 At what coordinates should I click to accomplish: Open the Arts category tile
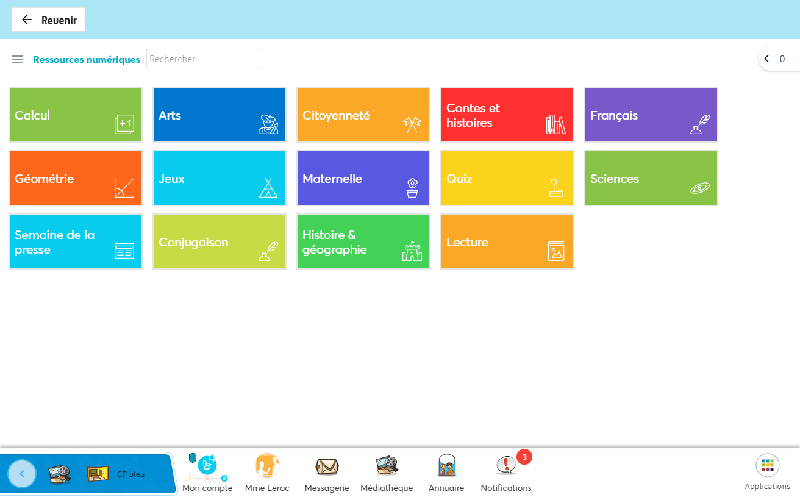coord(219,115)
